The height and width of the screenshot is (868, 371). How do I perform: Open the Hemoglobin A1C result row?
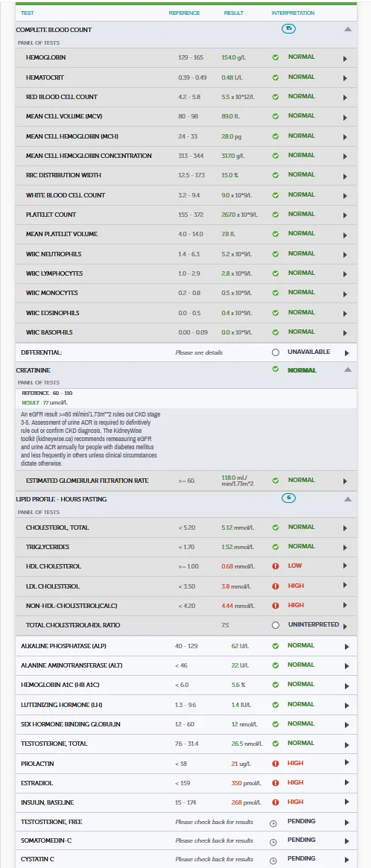(186, 685)
